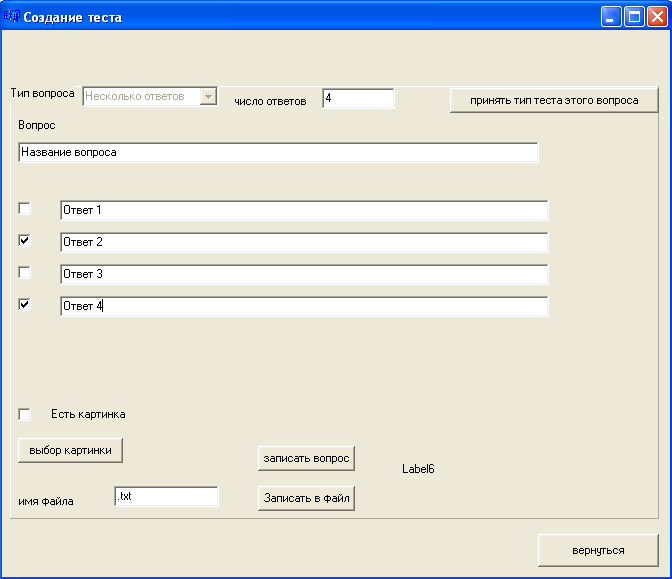Viewport: 672px width, 579px height.
Task: Click the Ответ 4 text field
Action: (304, 306)
